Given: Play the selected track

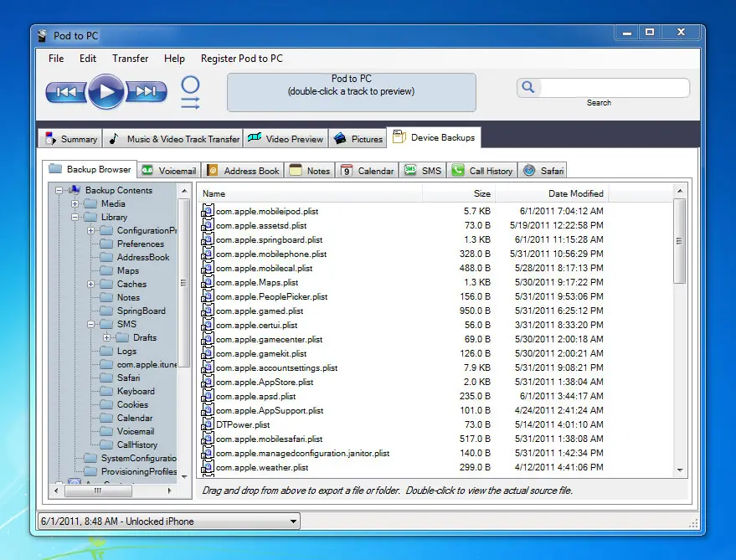Looking at the screenshot, I should point(106,91).
